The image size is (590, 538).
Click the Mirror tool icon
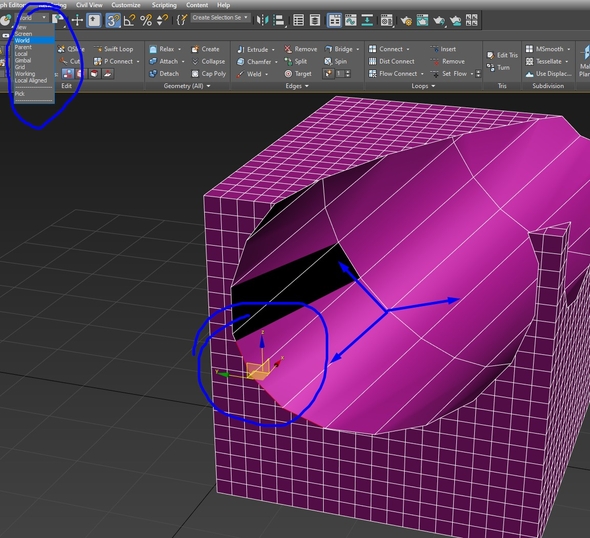[x=262, y=20]
